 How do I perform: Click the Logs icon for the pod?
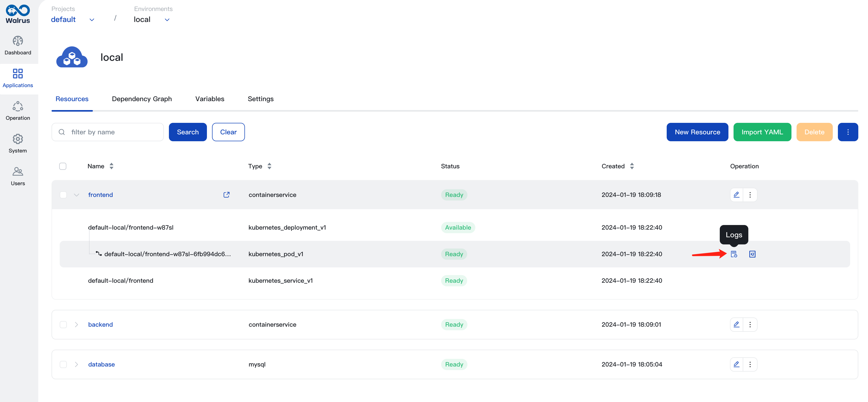[x=734, y=254]
